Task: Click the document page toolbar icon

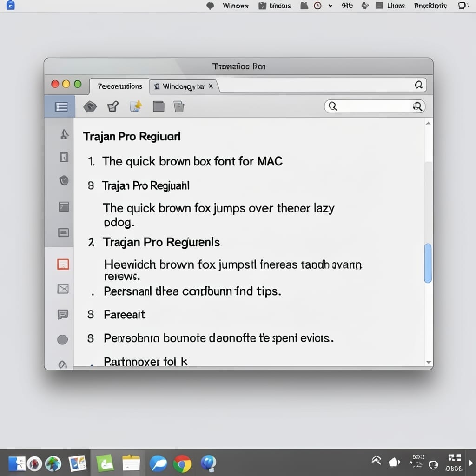Action: pyautogui.click(x=179, y=106)
